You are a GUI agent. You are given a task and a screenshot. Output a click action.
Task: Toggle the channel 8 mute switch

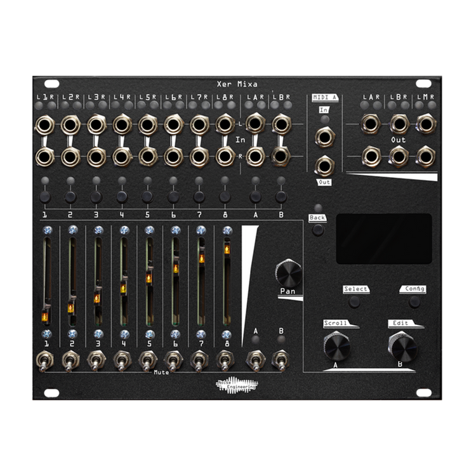click(x=225, y=360)
